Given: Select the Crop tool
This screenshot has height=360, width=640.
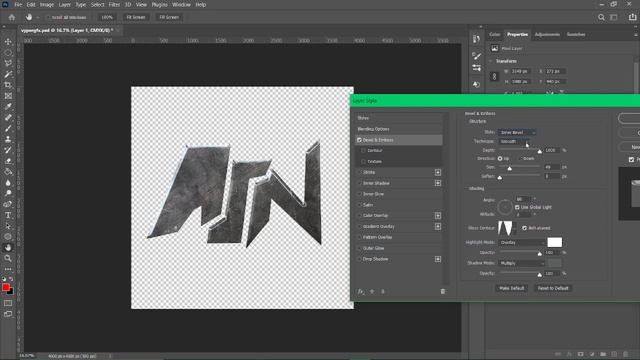Looking at the screenshot, I should (8, 85).
